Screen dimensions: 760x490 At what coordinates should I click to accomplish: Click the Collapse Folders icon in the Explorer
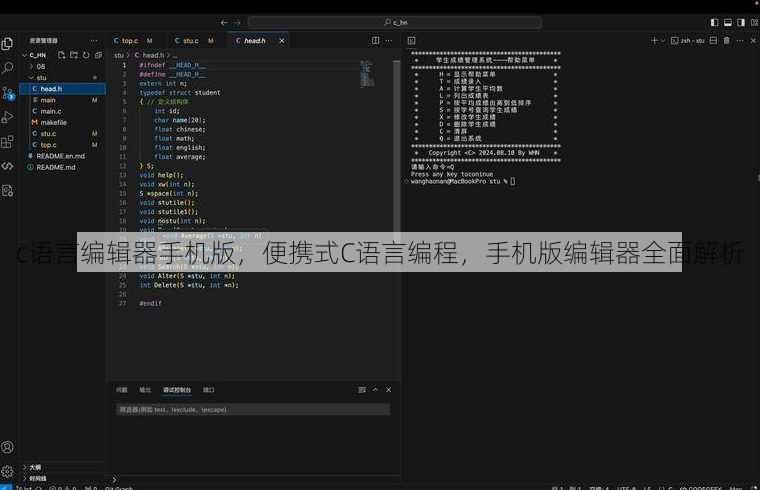coord(98,55)
